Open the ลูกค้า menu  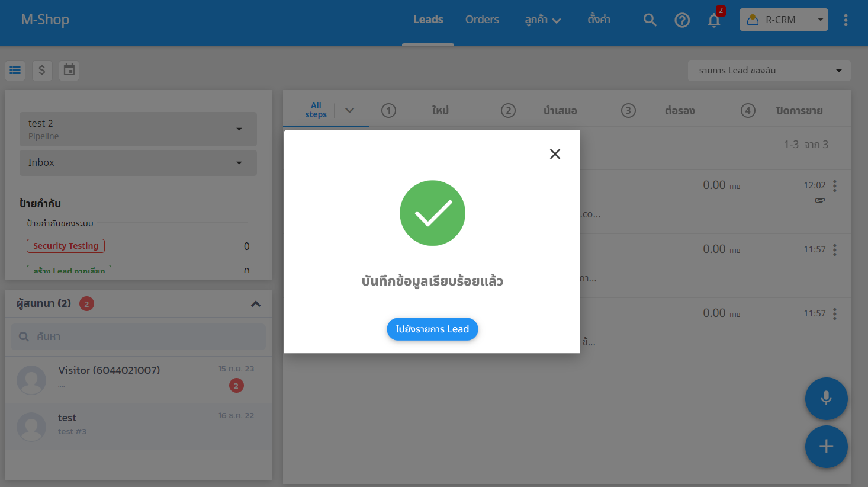click(542, 20)
